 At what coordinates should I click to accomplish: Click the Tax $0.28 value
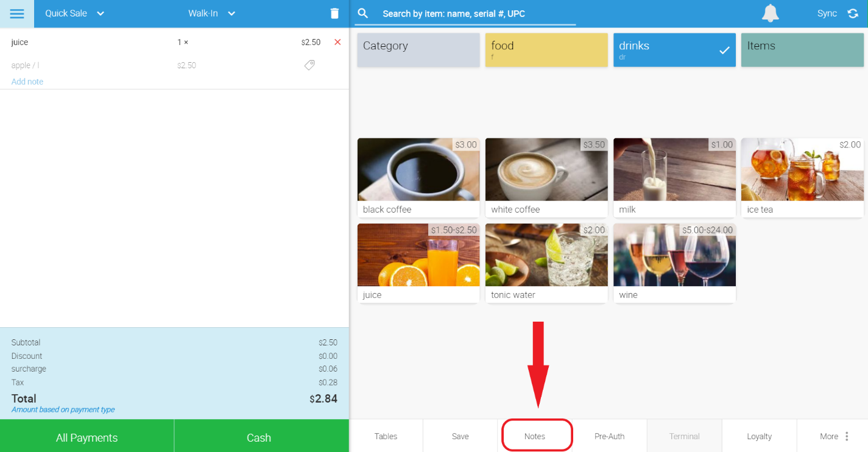328,383
